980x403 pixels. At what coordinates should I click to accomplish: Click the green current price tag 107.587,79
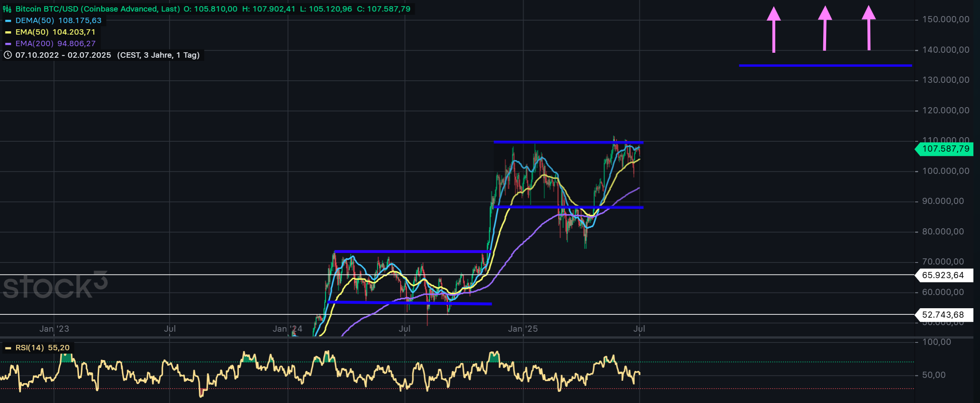tap(945, 149)
